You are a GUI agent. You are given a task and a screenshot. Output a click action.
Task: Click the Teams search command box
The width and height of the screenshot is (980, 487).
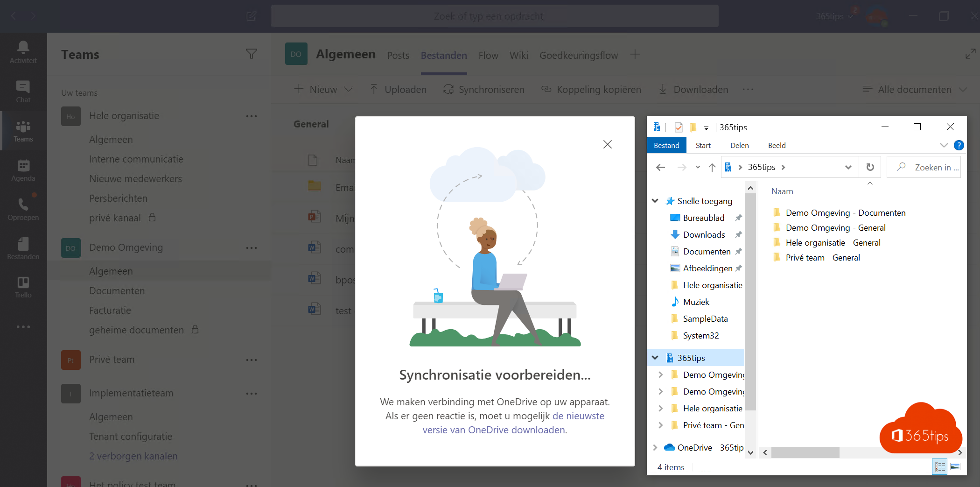click(x=495, y=16)
